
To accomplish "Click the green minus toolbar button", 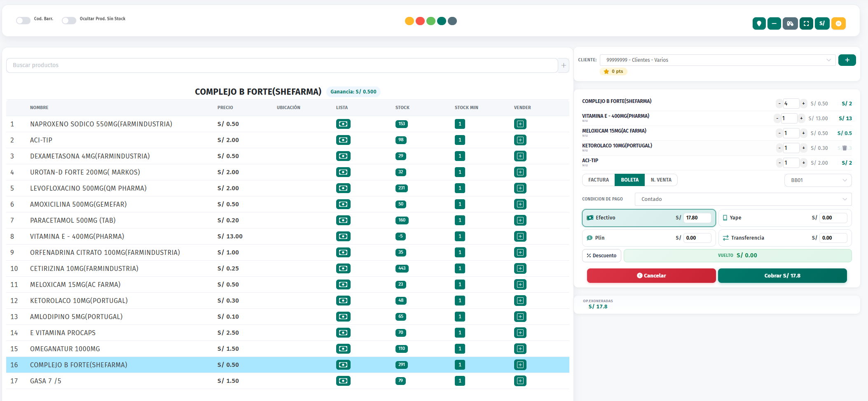I will (x=774, y=23).
